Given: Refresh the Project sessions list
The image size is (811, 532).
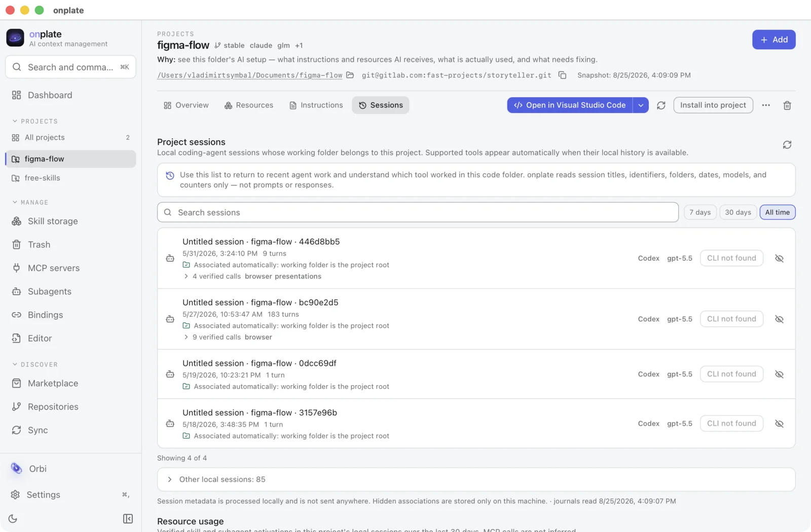Looking at the screenshot, I should pos(787,145).
